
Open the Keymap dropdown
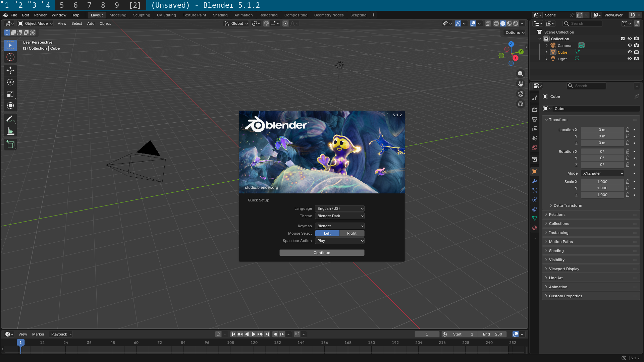click(340, 226)
